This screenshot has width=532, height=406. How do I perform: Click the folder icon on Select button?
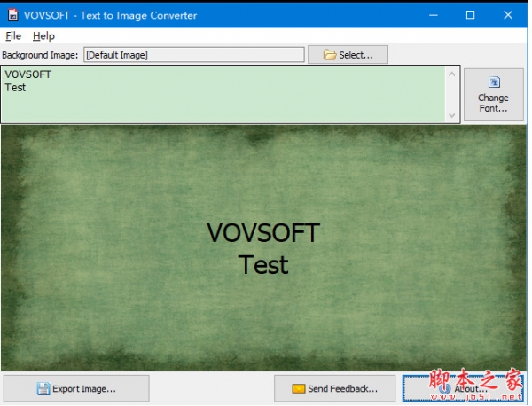[x=330, y=55]
